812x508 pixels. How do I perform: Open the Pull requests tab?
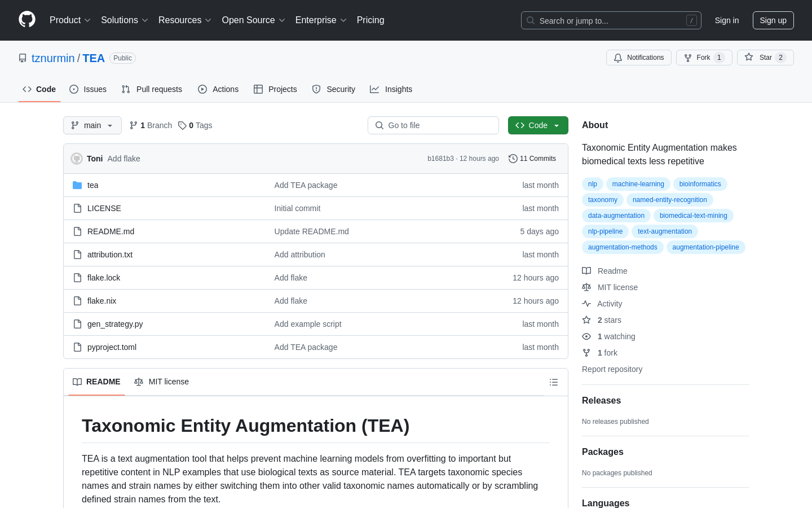tap(152, 89)
